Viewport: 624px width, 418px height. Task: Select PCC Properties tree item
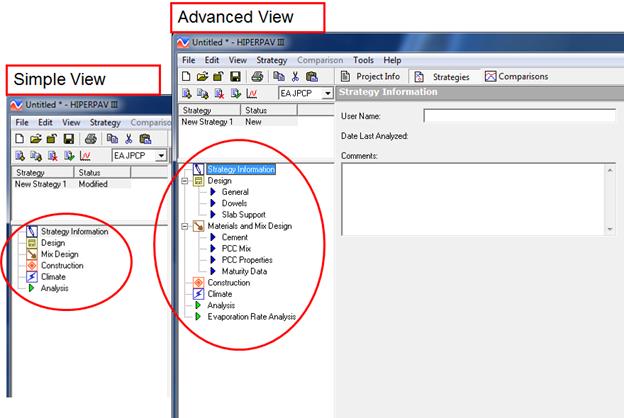247,260
